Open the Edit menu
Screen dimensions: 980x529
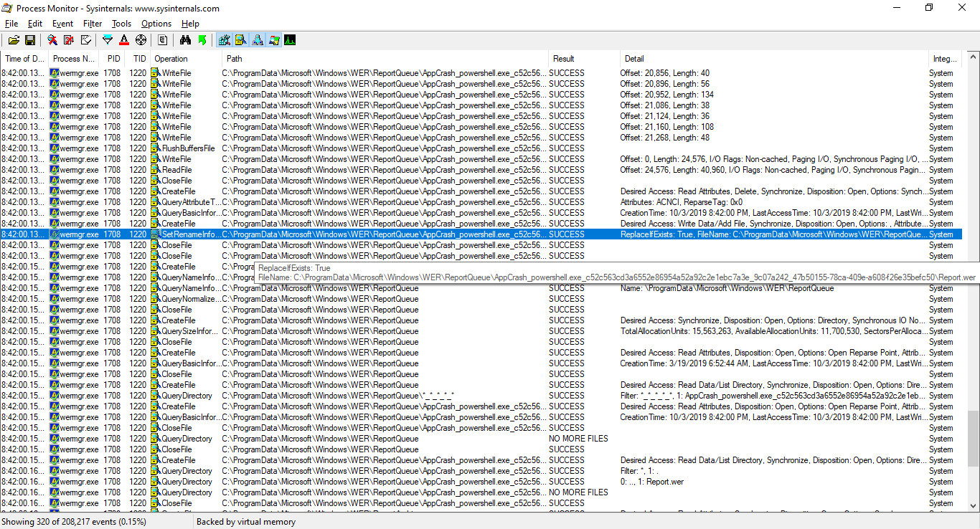coord(35,24)
